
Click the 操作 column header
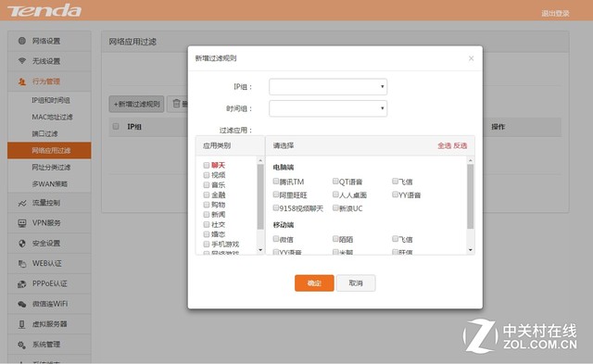pos(498,127)
